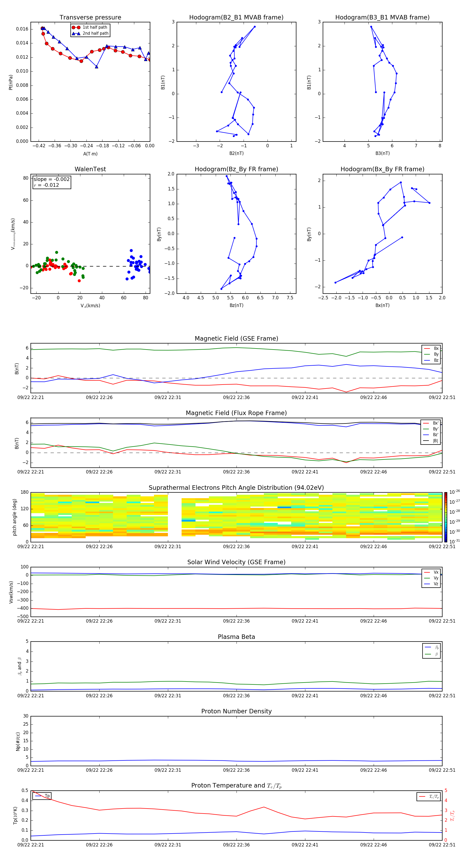Click the "r = -0.012" annotation
Screen dimensions: 473x868
pyautogui.click(x=46, y=185)
